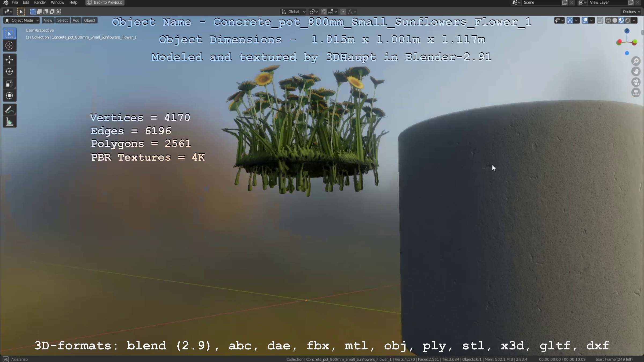Open the snapping options dropdown
This screenshot has width=644, height=362.
coord(333,12)
